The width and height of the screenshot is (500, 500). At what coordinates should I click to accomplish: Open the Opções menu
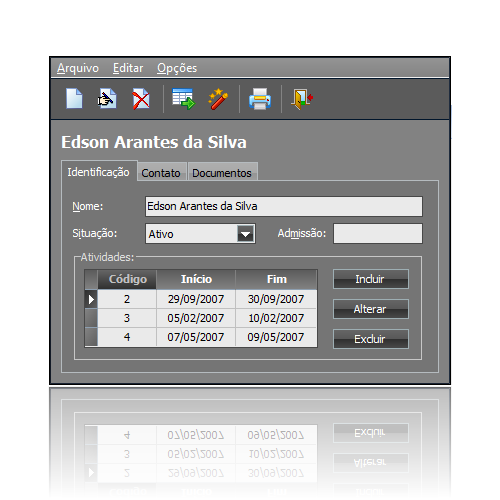click(177, 68)
